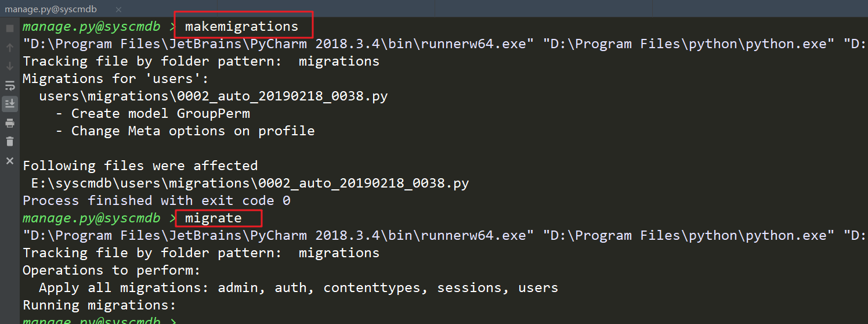Image resolution: width=868 pixels, height=324 pixels.
Task: Click the 'Process finished with exit code 0' line
Action: point(157,201)
